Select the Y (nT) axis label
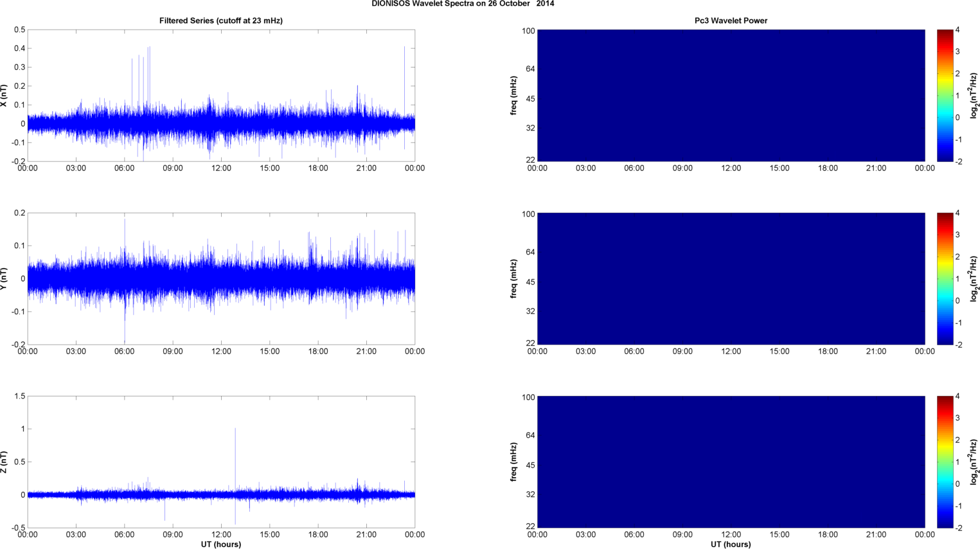 click(4, 279)
